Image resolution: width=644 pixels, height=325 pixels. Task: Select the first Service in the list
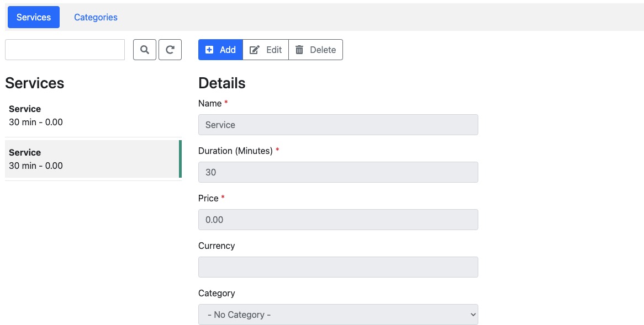(x=93, y=115)
